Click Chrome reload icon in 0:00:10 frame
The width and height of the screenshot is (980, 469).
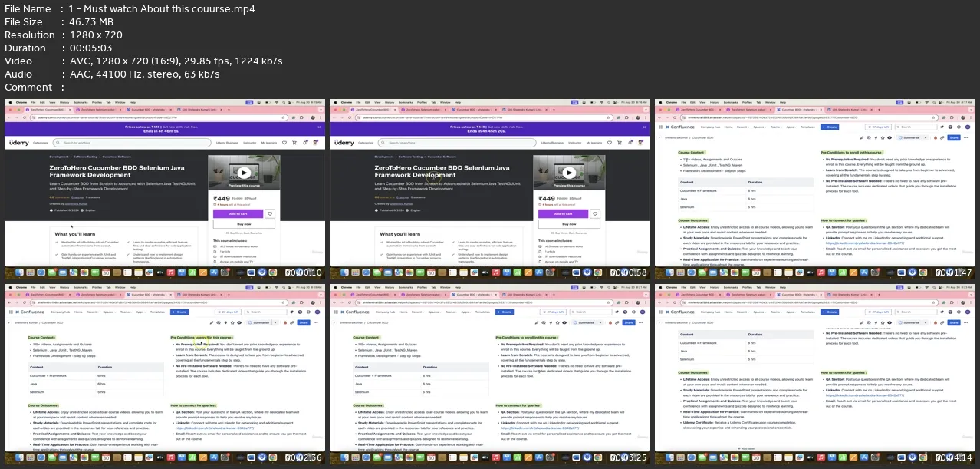[x=25, y=117]
